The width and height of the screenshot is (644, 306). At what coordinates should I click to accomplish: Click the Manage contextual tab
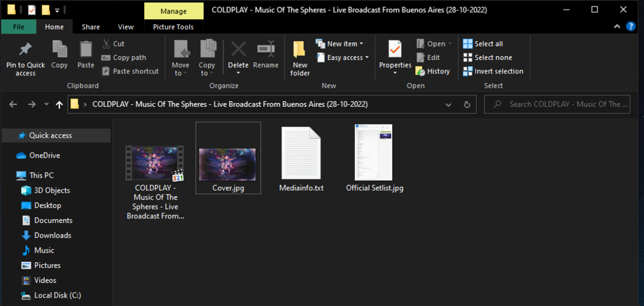[173, 11]
